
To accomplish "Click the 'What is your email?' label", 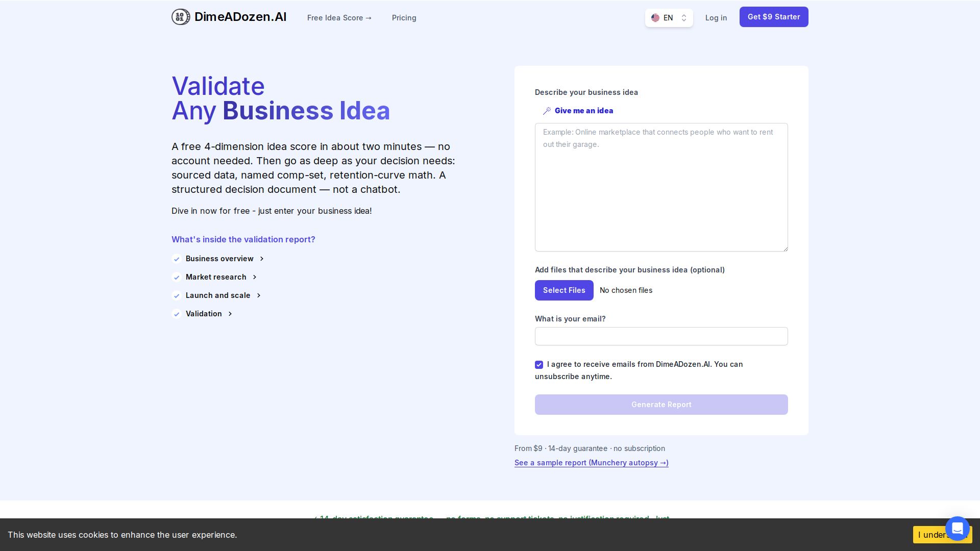I will point(570,319).
